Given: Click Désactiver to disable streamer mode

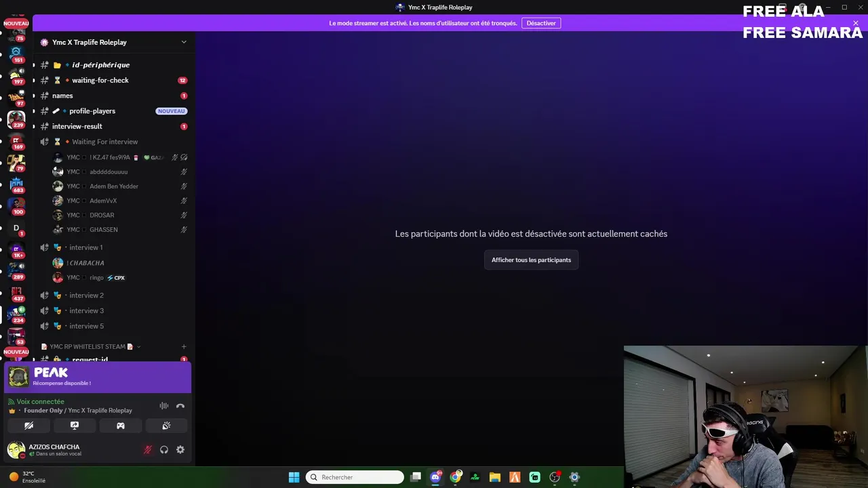Looking at the screenshot, I should [x=541, y=23].
